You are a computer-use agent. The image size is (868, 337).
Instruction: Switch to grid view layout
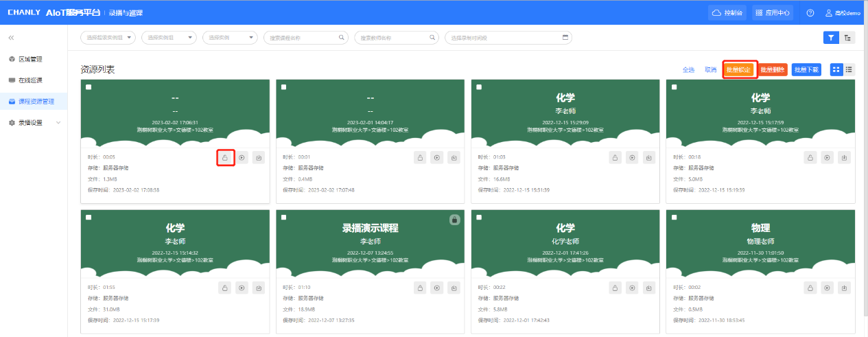coord(836,69)
